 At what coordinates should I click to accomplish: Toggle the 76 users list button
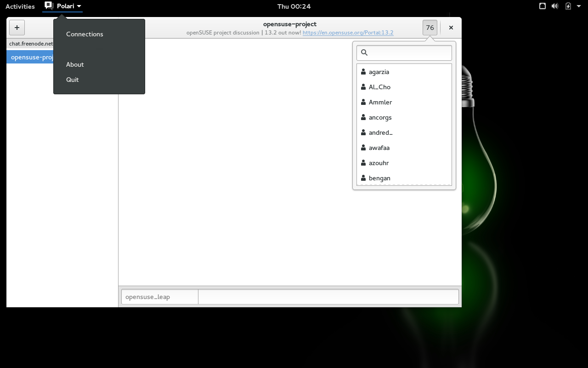click(430, 28)
